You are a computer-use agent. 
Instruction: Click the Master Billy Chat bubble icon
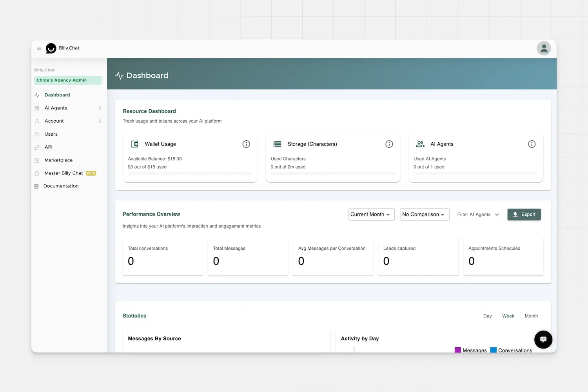(37, 173)
